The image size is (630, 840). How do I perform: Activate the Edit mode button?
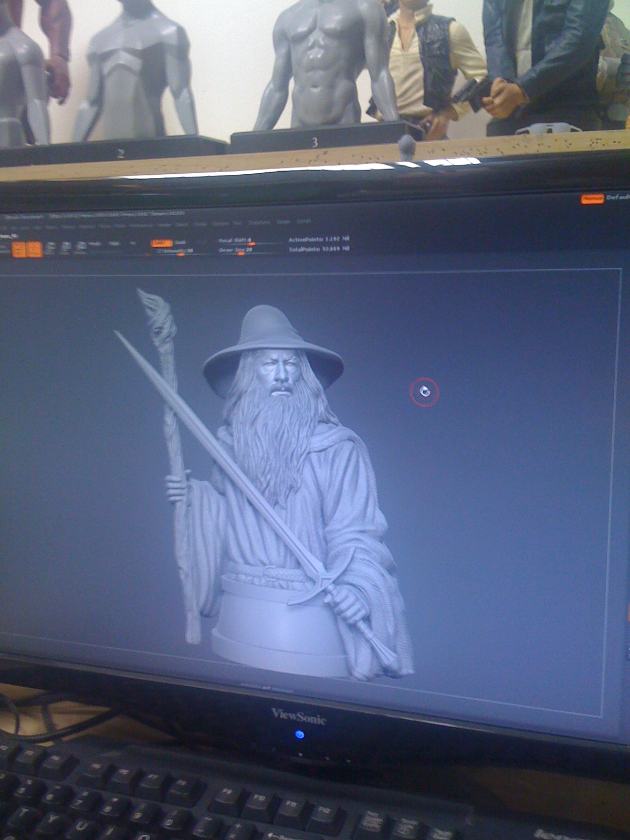[x=18, y=248]
